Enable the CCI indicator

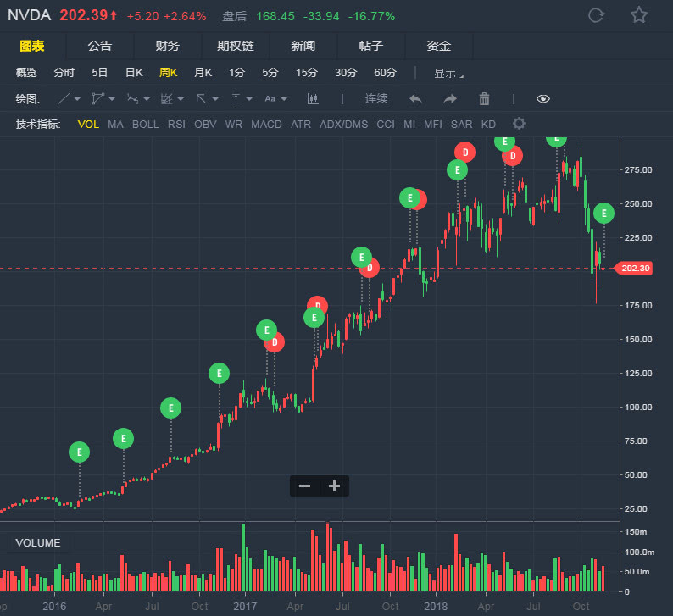pos(386,125)
